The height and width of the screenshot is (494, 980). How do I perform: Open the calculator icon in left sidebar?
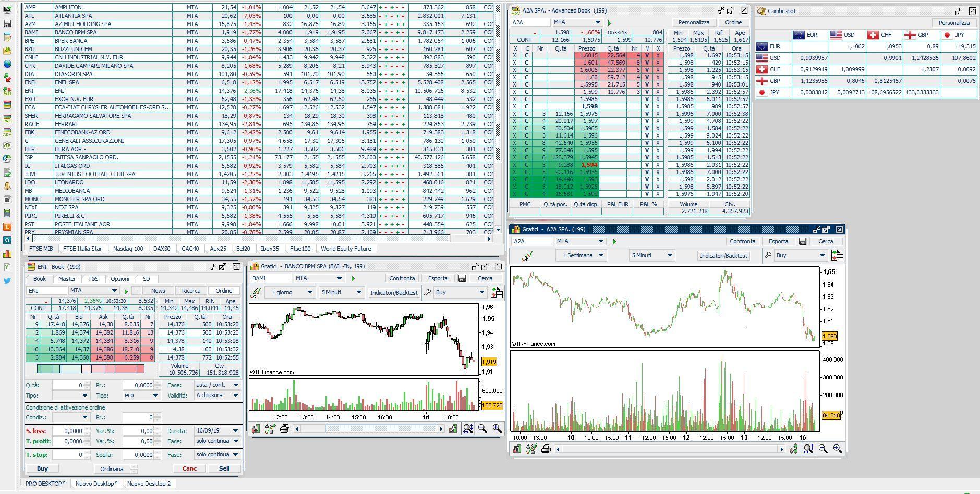(7, 213)
